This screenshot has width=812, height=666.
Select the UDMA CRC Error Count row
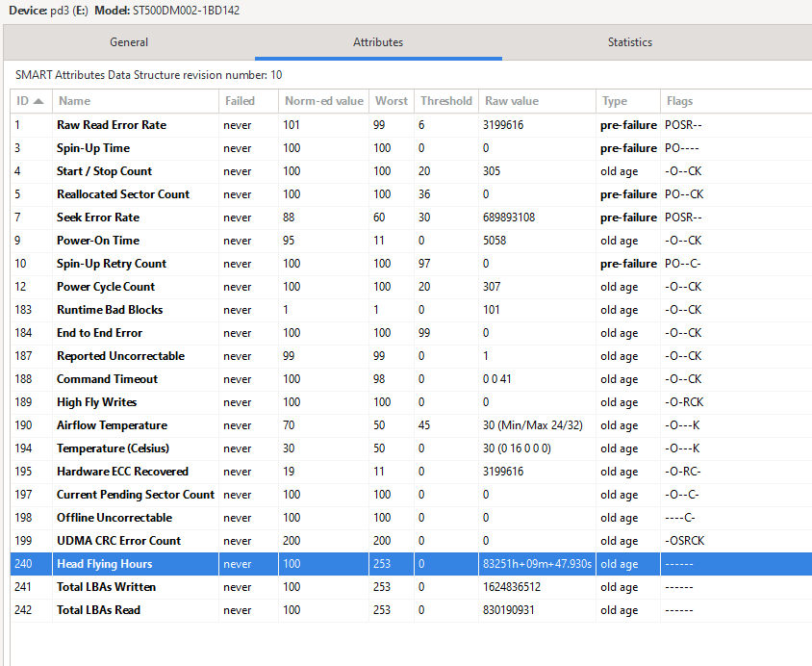tap(118, 541)
